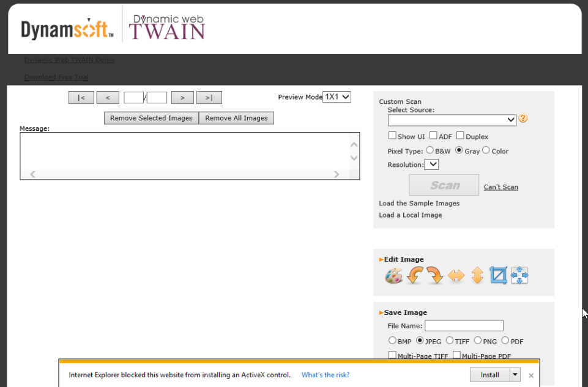
Task: Rotate the image right
Action: tap(435, 276)
